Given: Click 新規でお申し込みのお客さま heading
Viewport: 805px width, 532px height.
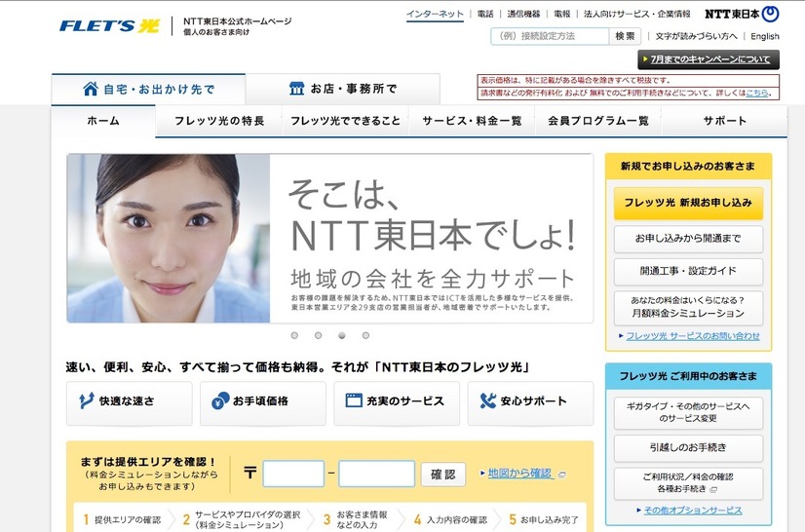Looking at the screenshot, I should [688, 167].
